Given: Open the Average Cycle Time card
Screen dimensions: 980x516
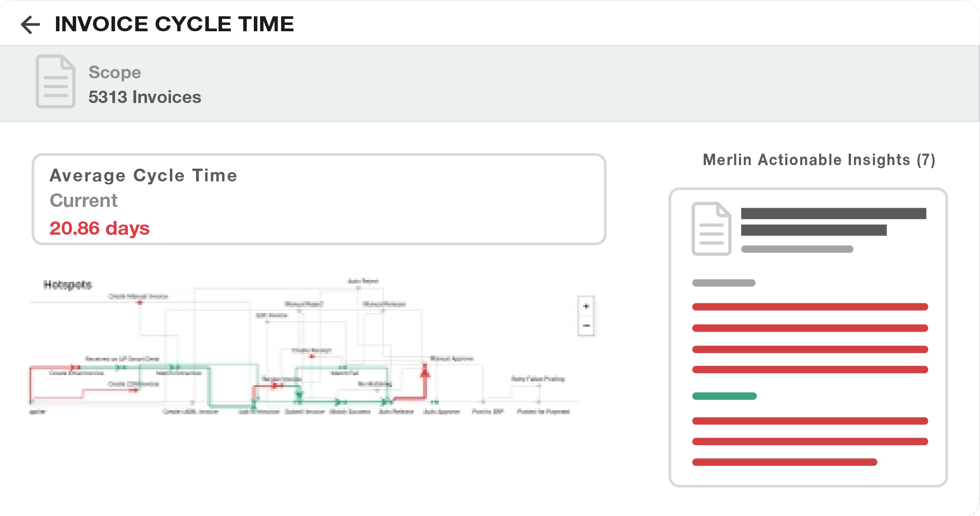Looking at the screenshot, I should [319, 199].
